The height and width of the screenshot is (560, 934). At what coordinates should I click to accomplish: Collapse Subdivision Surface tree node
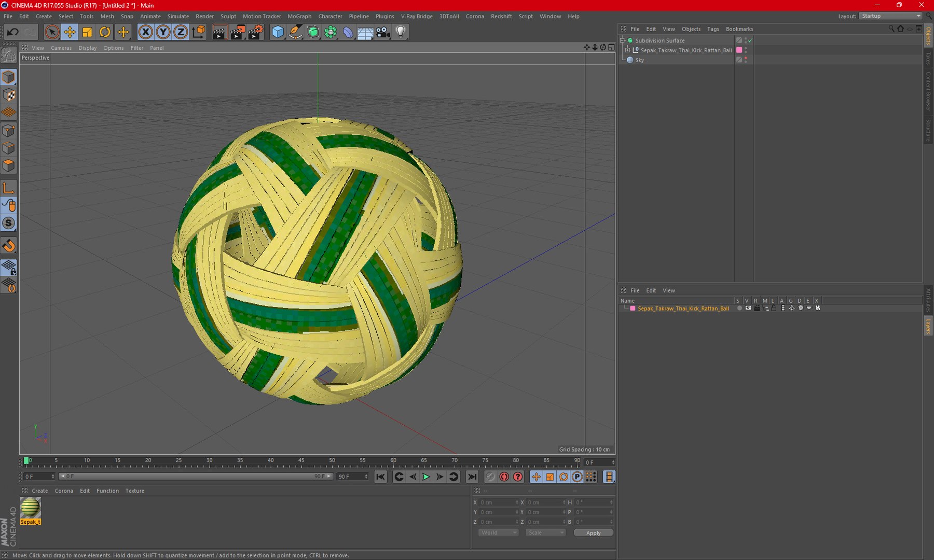click(623, 40)
